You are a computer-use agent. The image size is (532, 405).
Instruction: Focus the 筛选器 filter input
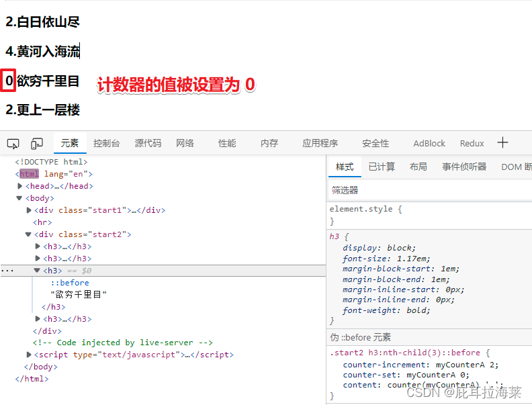click(430, 190)
